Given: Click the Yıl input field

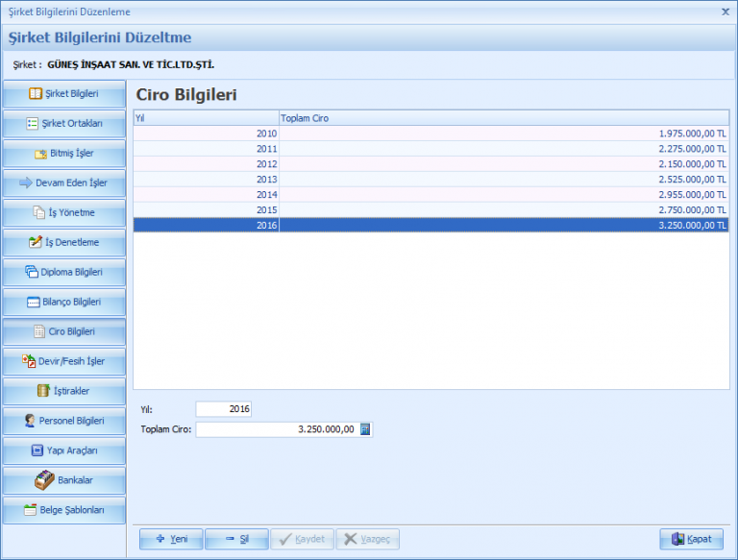Looking at the screenshot, I should coord(223,409).
